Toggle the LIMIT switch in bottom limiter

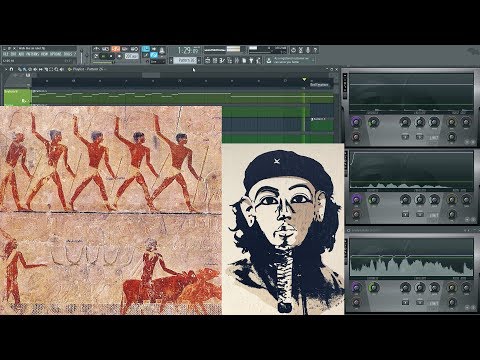point(433,303)
